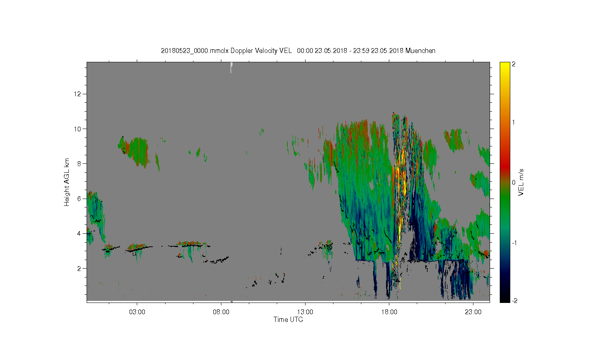Click the height tick label 8
The image size is (607, 364).
point(80,164)
